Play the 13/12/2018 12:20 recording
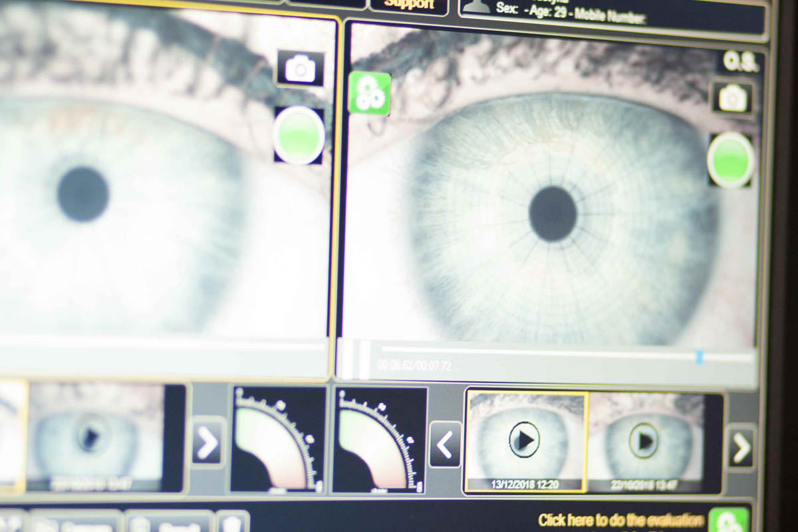 pos(525,440)
